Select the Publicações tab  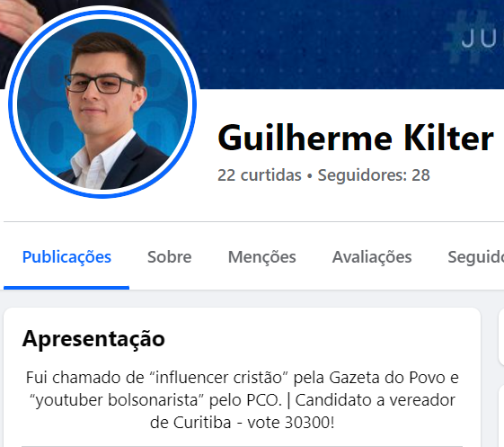pyautogui.click(x=66, y=257)
